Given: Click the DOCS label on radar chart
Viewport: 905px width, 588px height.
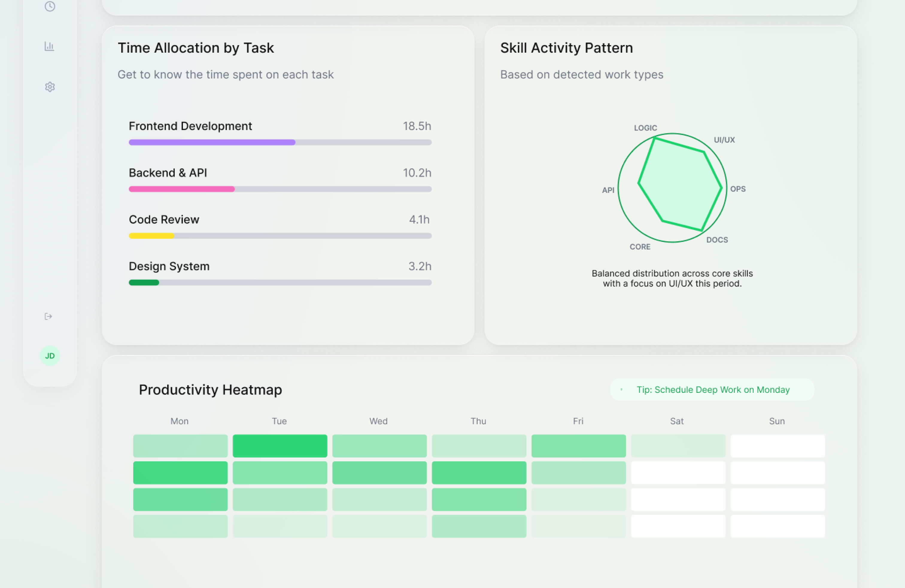Looking at the screenshot, I should [x=717, y=240].
